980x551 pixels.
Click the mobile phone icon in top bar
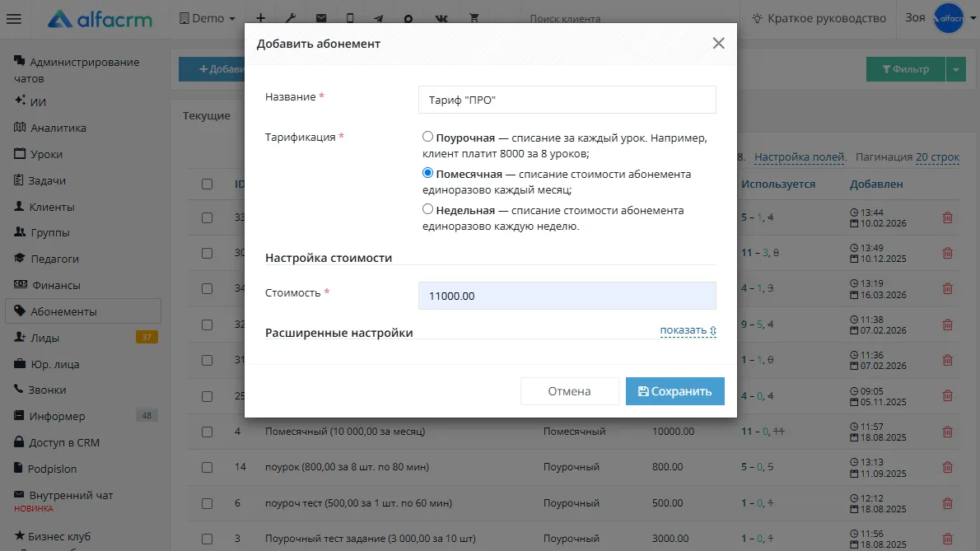tap(350, 18)
